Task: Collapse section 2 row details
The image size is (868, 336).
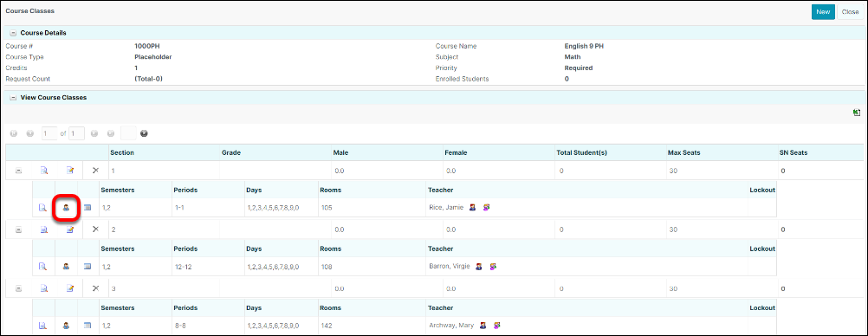Action: click(18, 229)
